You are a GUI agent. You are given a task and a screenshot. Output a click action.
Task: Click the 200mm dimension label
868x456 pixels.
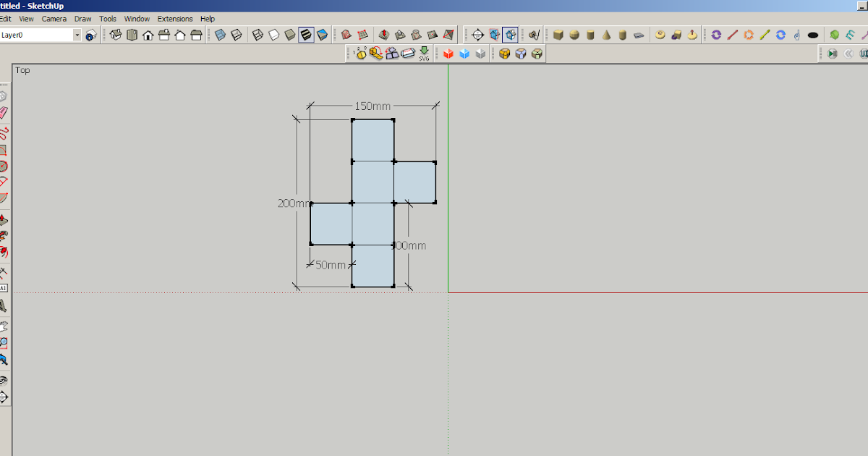(x=294, y=203)
